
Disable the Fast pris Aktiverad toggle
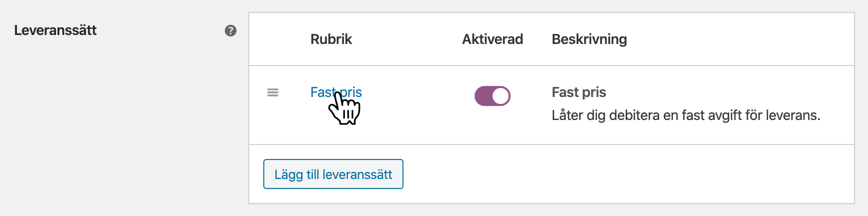(x=493, y=96)
